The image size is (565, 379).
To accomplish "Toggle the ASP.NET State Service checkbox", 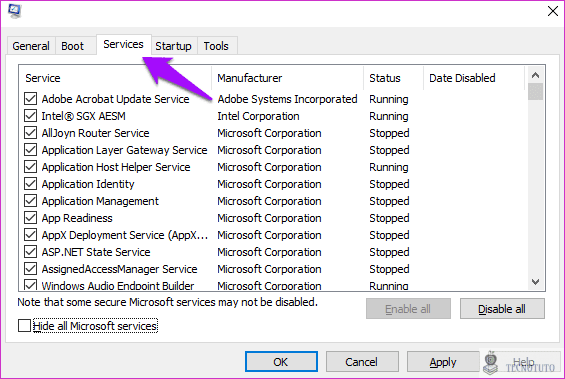I will (30, 252).
